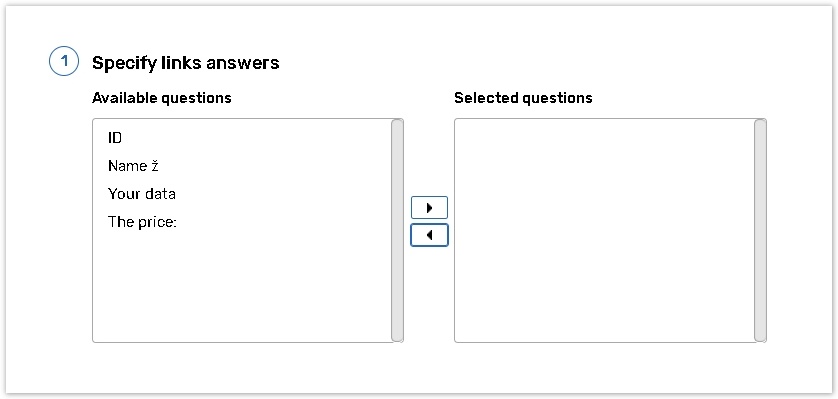Click top end of Available questions scrollbar

397,124
